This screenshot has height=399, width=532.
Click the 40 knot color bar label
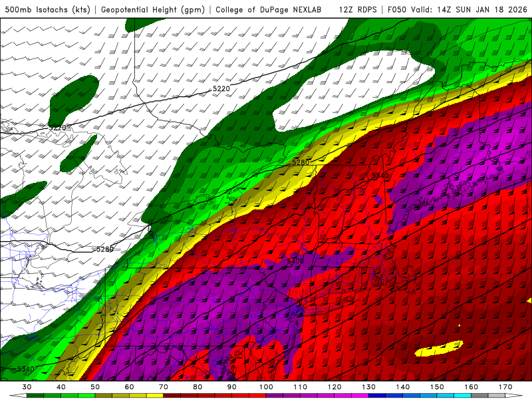click(x=61, y=387)
